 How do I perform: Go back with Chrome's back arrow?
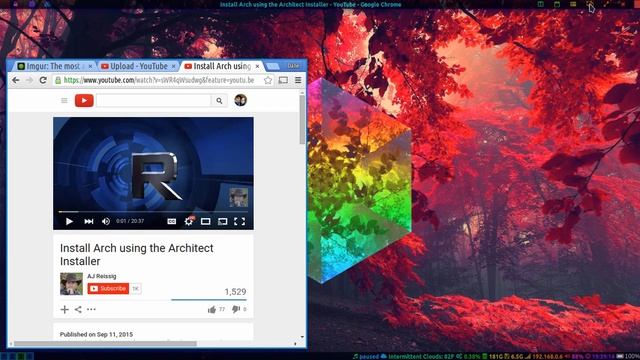(16, 80)
